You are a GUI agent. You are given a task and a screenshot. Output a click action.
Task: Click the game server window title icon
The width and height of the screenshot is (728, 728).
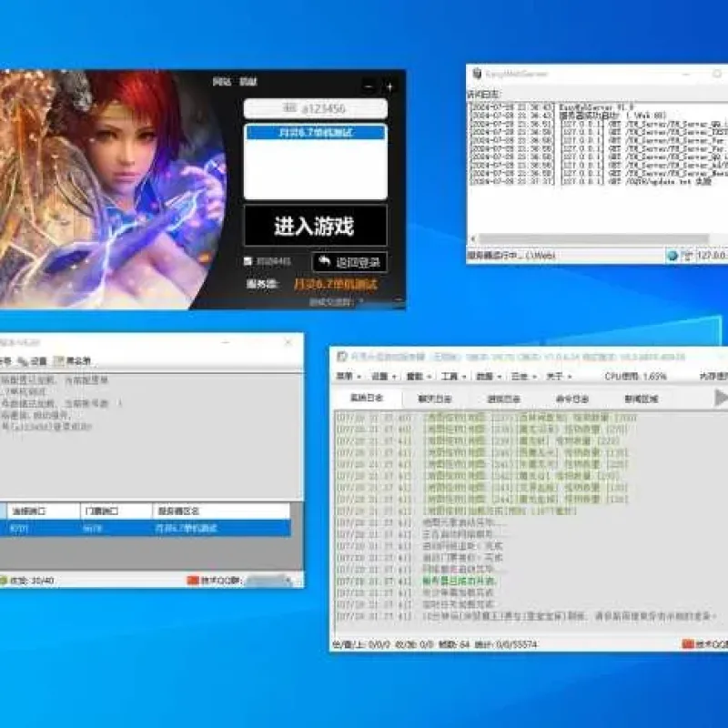[342, 357]
